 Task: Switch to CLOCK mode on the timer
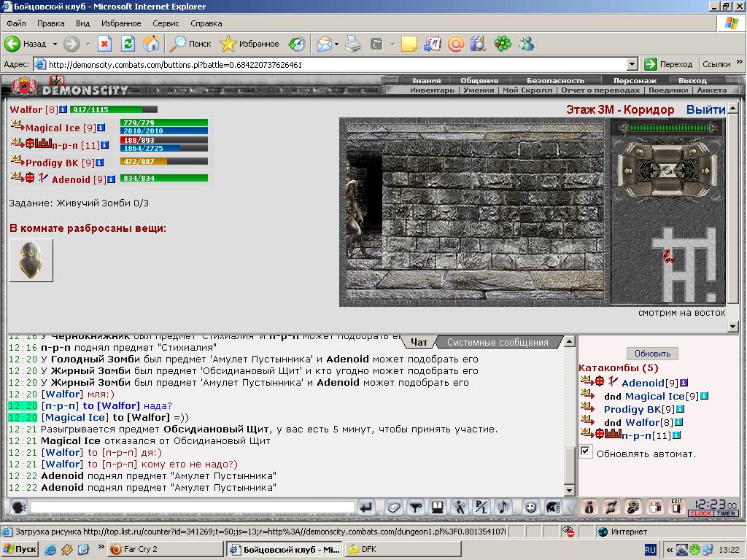(700, 513)
